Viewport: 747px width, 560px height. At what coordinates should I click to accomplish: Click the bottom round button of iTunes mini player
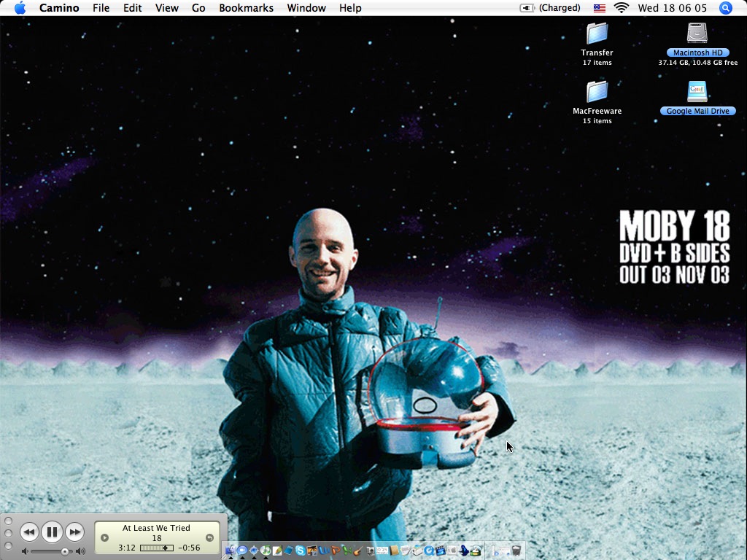[8, 545]
